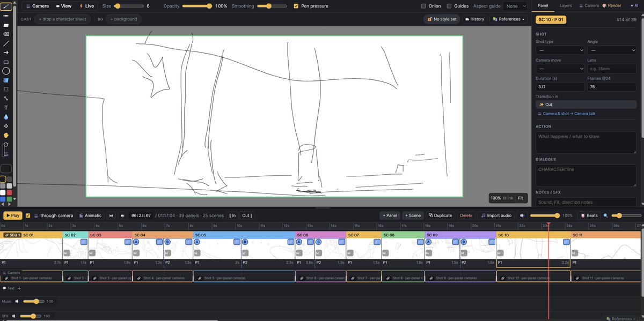Select the Text tool
The width and height of the screenshot is (644, 321).
tap(6, 108)
